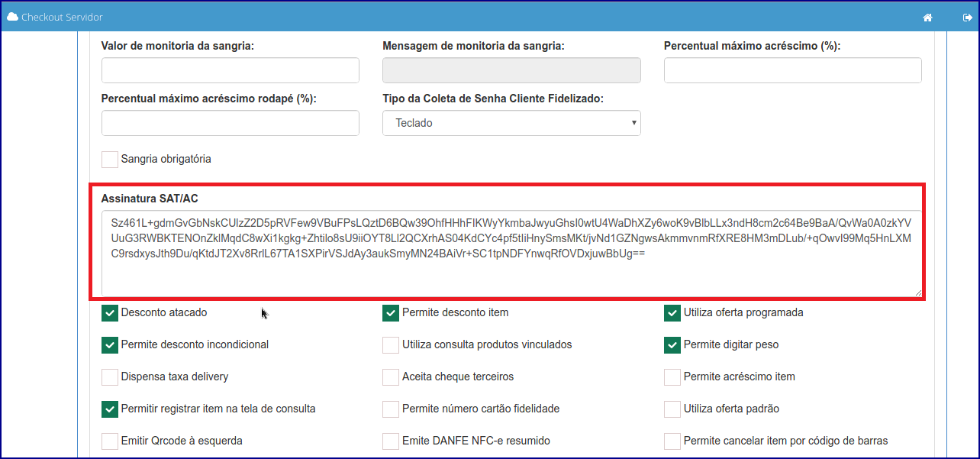
Task: Click the Percentual máximo acréscimo field
Action: [792, 69]
